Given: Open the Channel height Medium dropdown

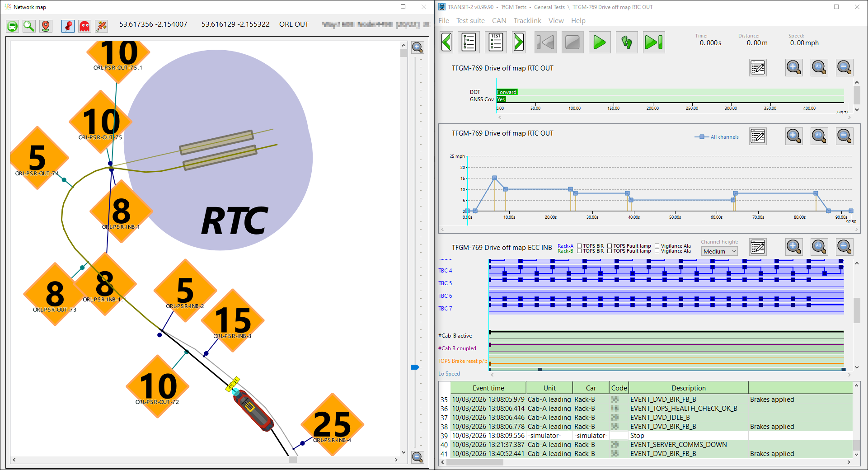Looking at the screenshot, I should pyautogui.click(x=719, y=251).
